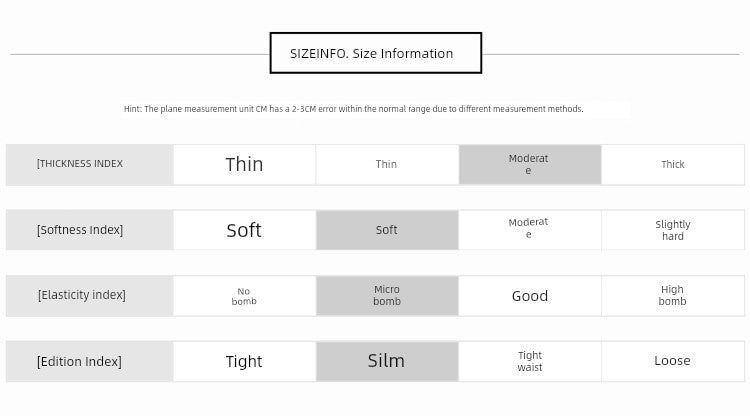Select the highlighted Soft softness cell
The width and height of the screenshot is (750, 416).
[387, 230]
